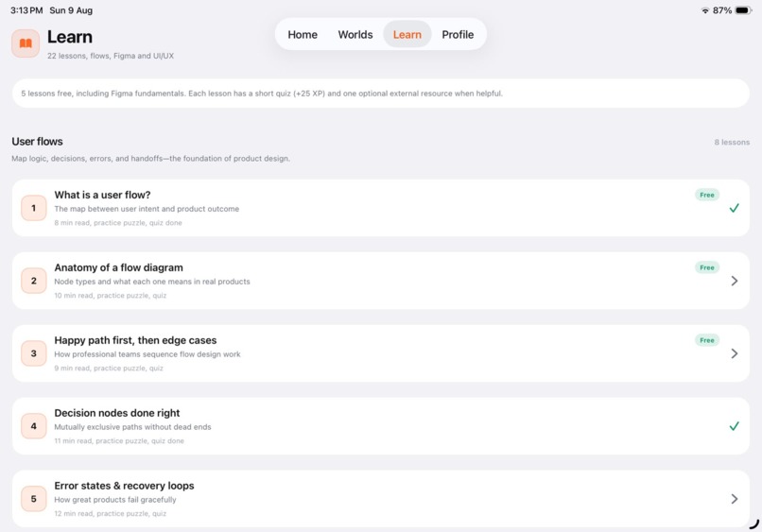Click How great products fail gracefully
This screenshot has width=762, height=532.
(115, 500)
